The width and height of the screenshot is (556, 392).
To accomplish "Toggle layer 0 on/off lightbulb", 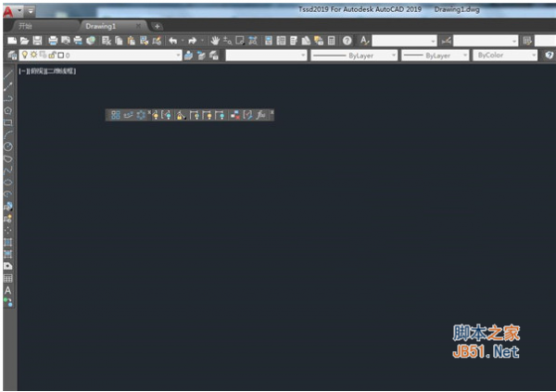I will coord(25,55).
